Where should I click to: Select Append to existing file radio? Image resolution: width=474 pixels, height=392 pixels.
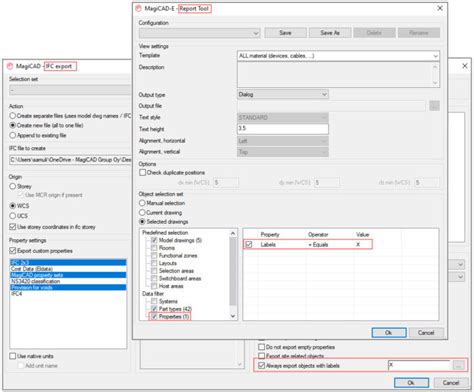tap(13, 135)
